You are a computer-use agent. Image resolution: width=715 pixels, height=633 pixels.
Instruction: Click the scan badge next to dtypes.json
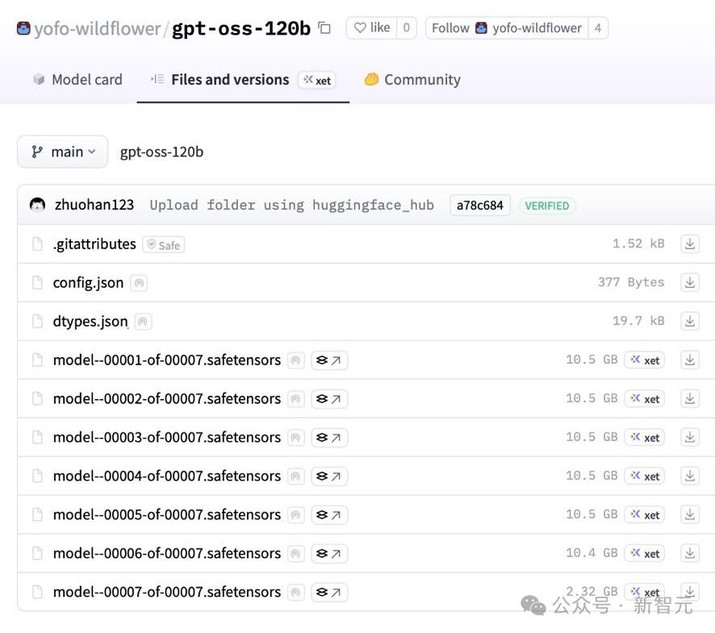pos(143,322)
